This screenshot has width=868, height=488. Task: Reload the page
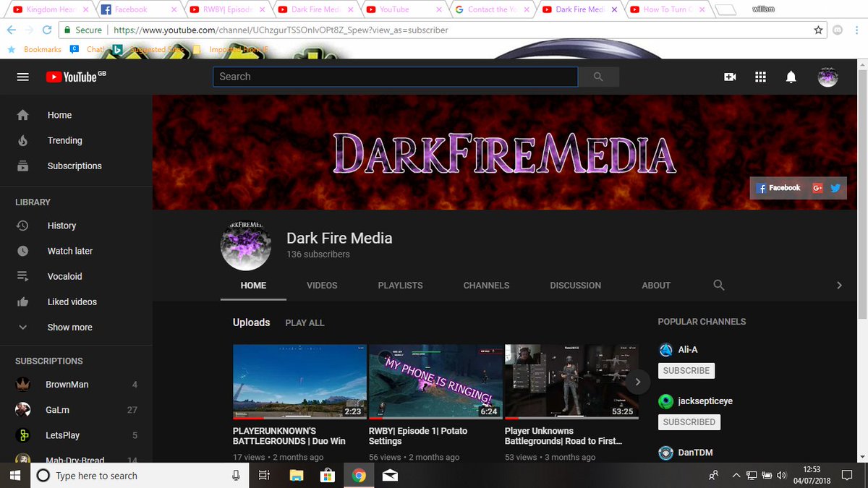(47, 30)
